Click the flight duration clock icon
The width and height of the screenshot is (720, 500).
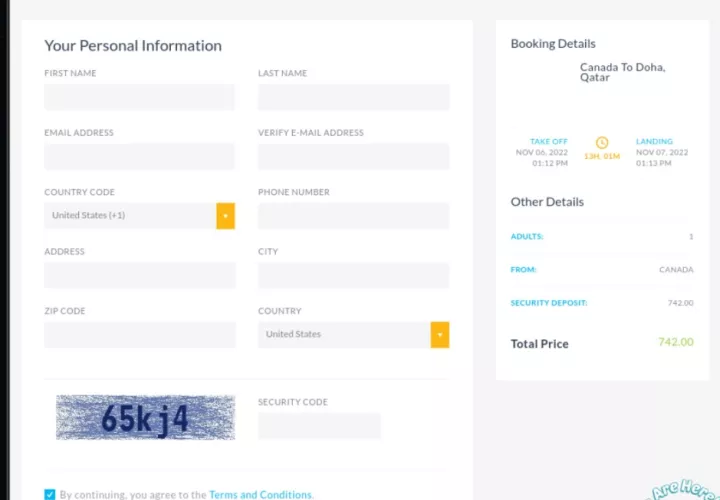click(602, 142)
